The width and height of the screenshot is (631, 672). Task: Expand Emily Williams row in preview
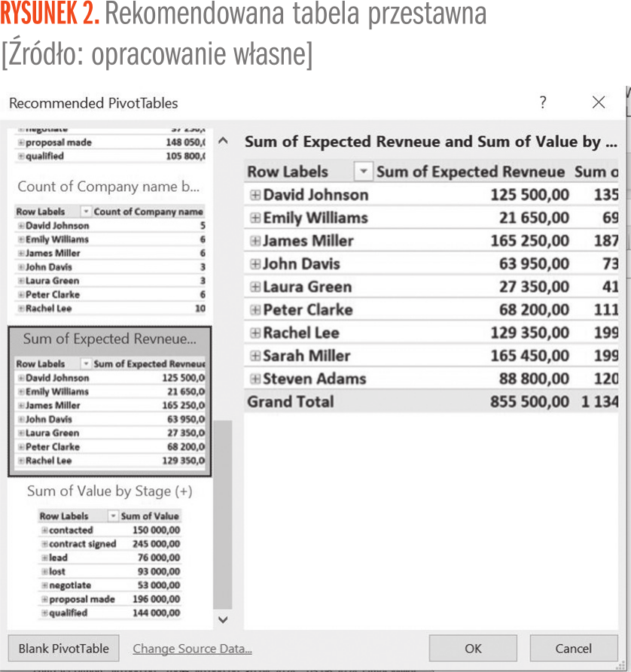(x=255, y=218)
